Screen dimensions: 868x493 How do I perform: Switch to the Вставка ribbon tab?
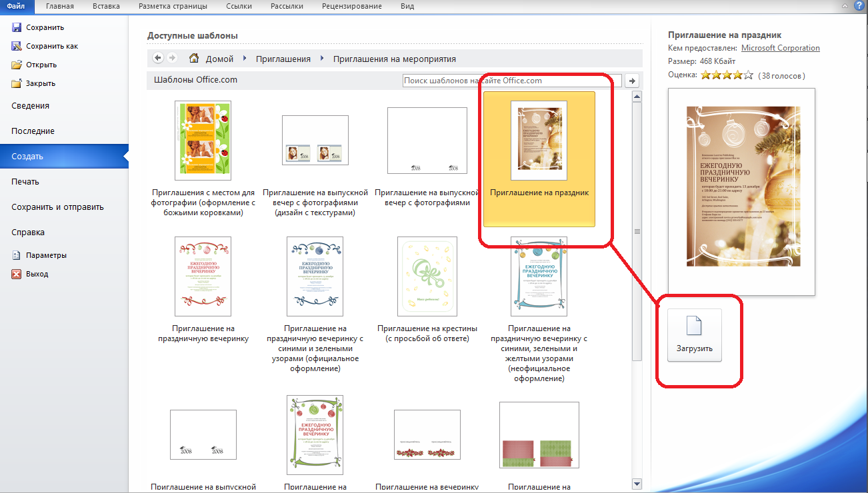(106, 6)
